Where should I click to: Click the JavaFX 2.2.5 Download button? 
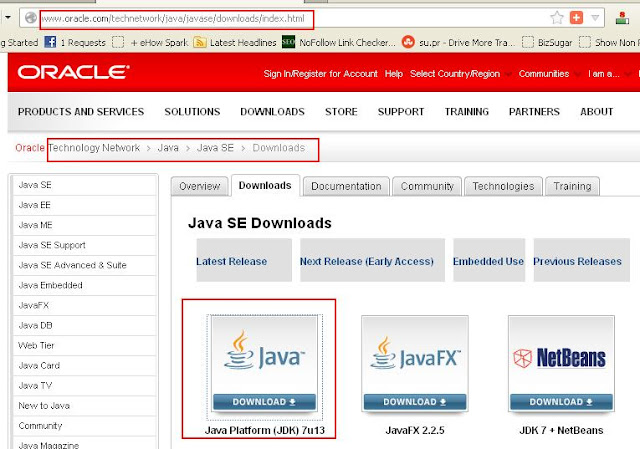415,402
